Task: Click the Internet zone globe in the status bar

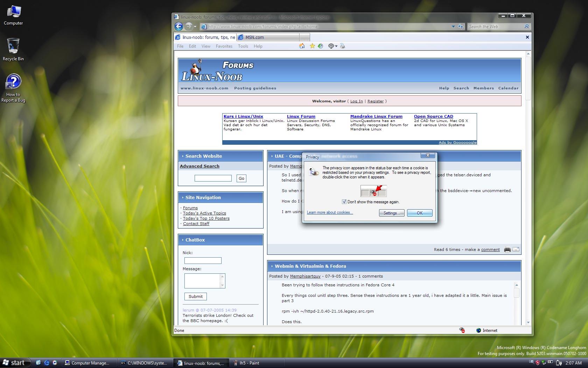Action: [x=478, y=330]
